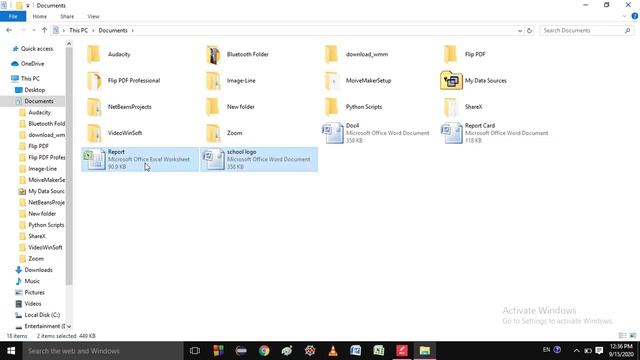640x360 pixels.
Task: Select the New folder icon
Action: pyautogui.click(x=213, y=107)
